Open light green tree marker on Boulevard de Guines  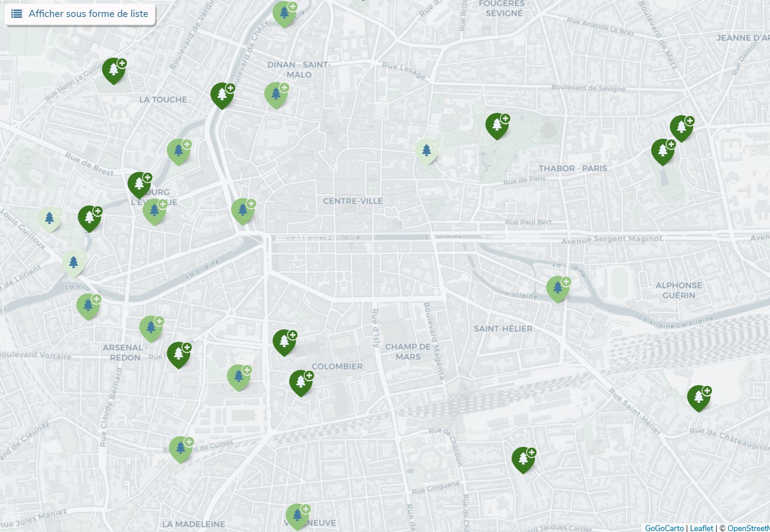pyautogui.click(x=181, y=450)
